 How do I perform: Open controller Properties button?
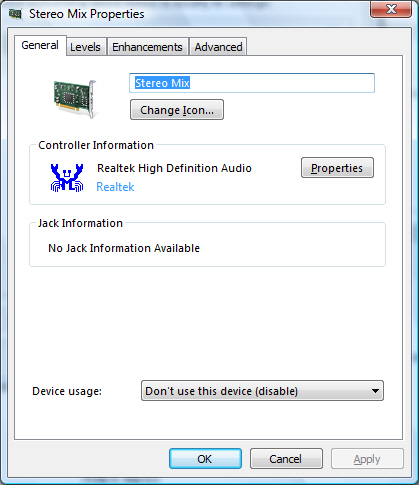point(337,168)
